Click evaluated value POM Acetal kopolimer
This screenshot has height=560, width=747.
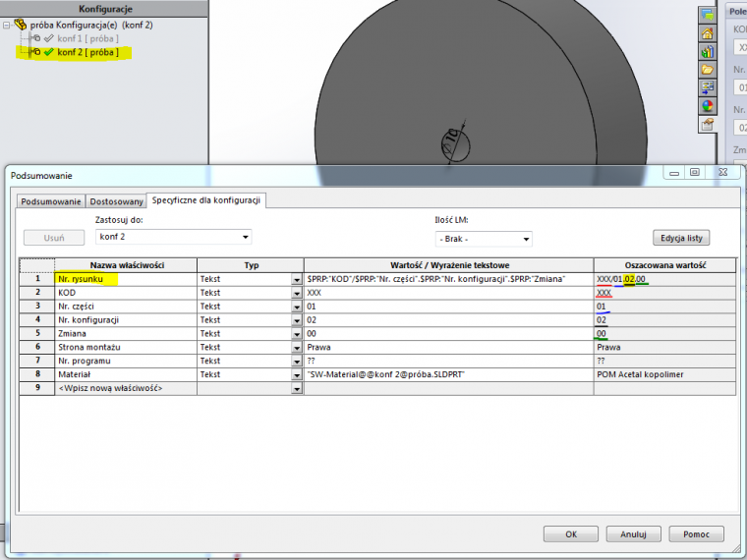(x=665, y=374)
